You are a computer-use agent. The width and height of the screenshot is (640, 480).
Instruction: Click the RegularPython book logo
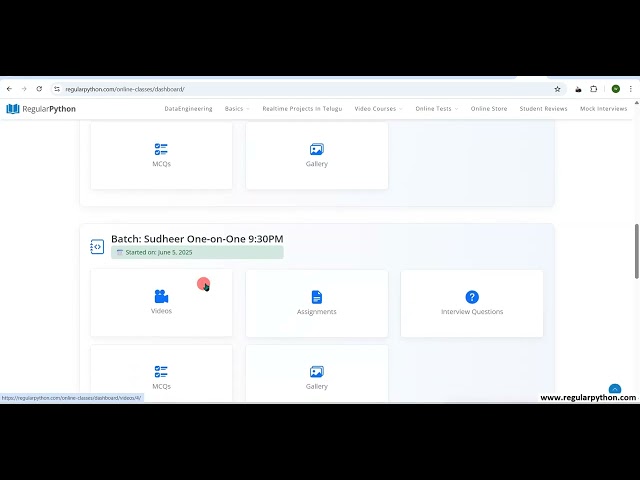13,109
